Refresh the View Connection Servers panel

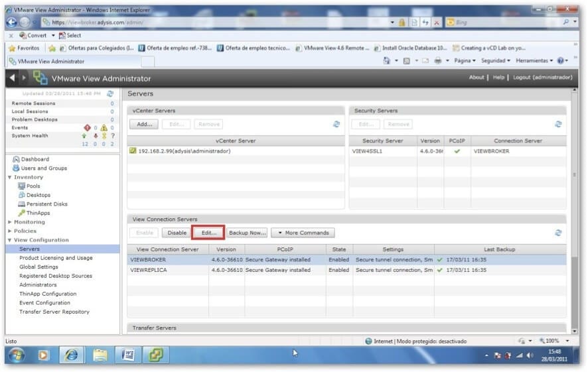pyautogui.click(x=558, y=233)
